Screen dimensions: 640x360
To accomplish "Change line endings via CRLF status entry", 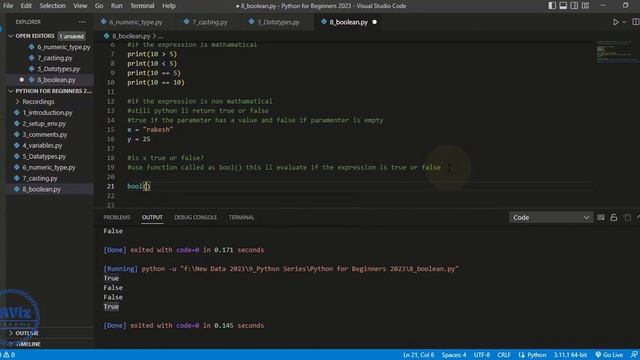I will (504, 355).
